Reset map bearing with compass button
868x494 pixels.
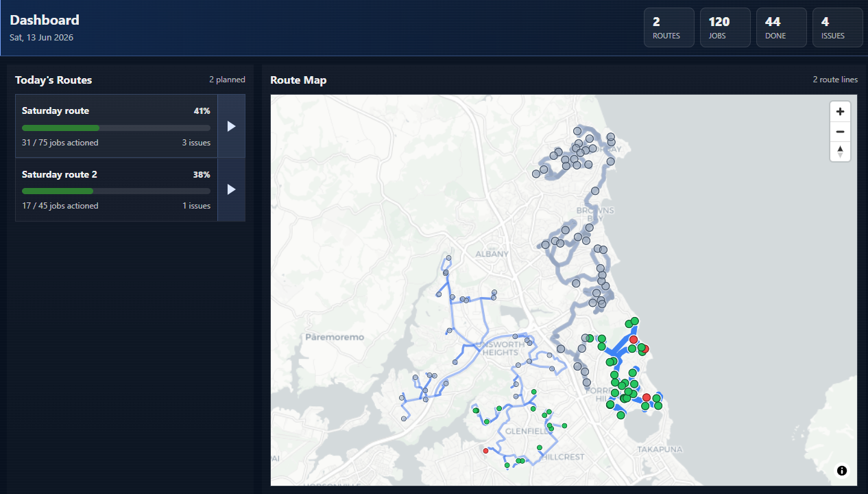pyautogui.click(x=840, y=152)
